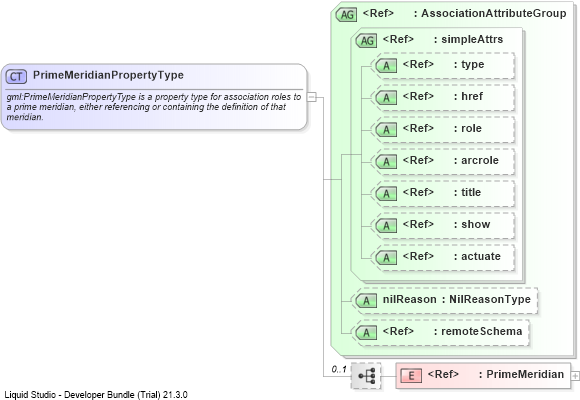The height and width of the screenshot is (400, 580).
Task: Select the sequence compositor icon
Action: click(366, 376)
